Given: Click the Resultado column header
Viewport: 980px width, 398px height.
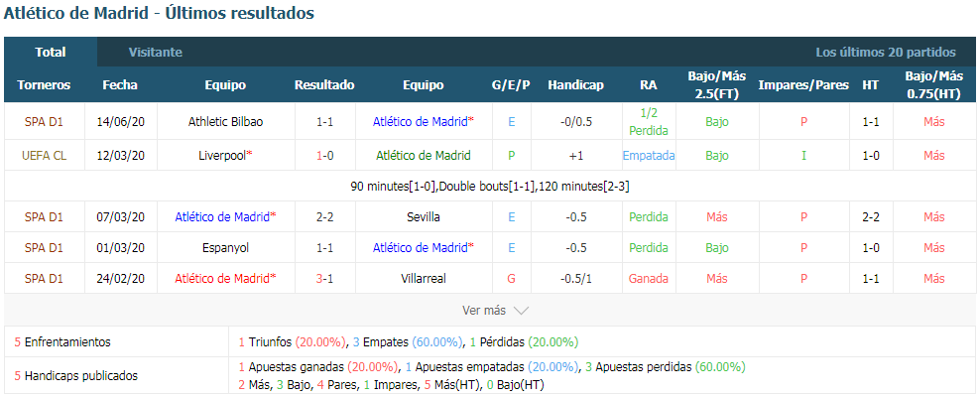Looking at the screenshot, I should 324,85.
